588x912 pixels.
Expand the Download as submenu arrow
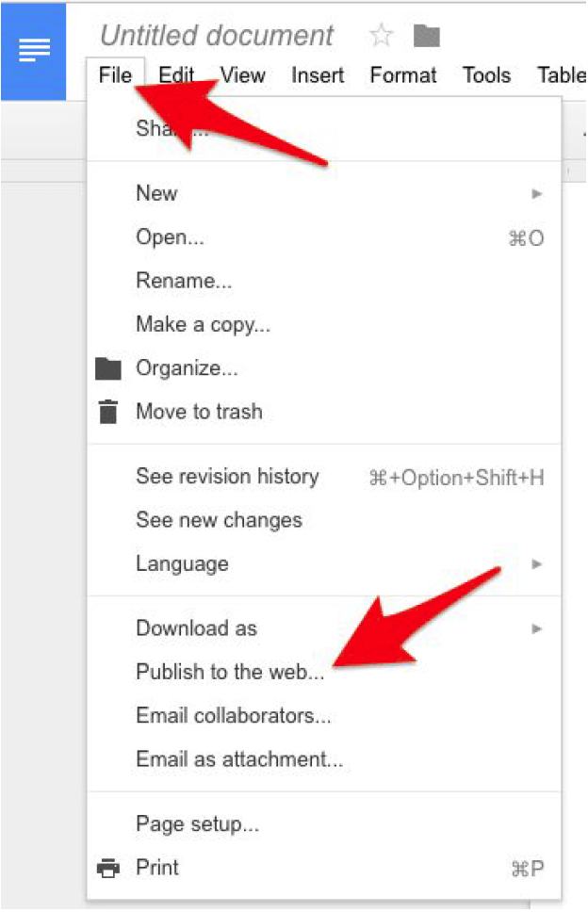pos(537,628)
